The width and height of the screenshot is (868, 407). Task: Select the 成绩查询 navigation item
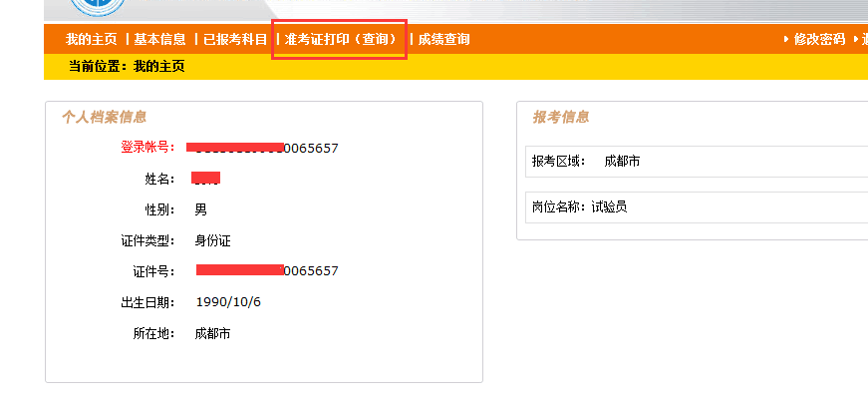pyautogui.click(x=443, y=39)
